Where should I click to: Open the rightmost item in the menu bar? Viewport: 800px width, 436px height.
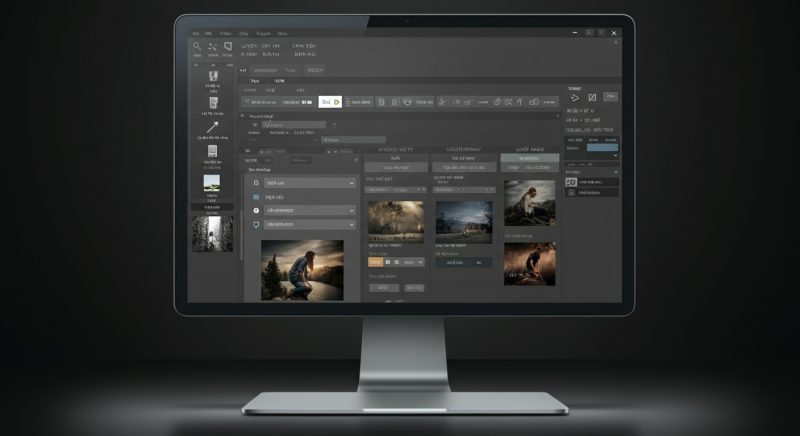coord(282,34)
